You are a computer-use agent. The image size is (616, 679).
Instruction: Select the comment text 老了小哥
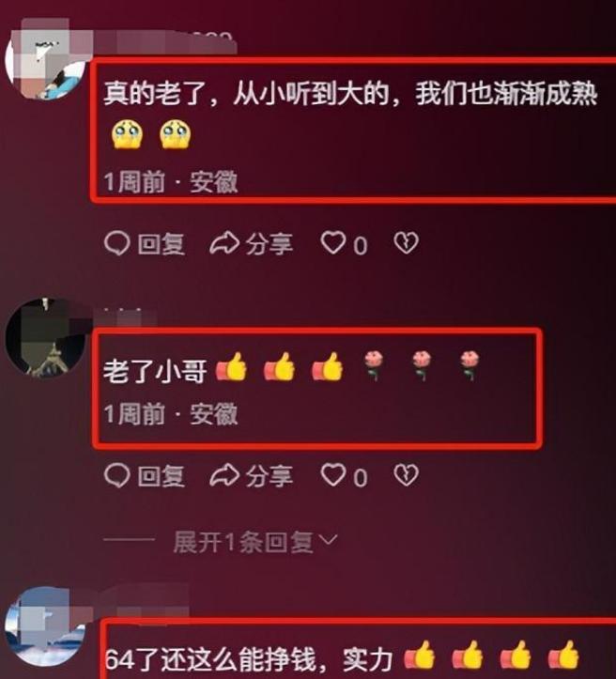(x=155, y=372)
